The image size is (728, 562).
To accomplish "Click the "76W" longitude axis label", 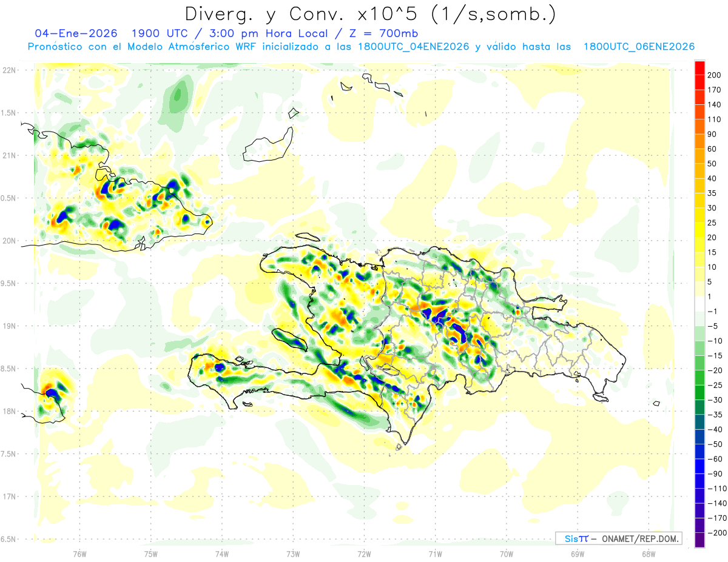I will point(79,554).
